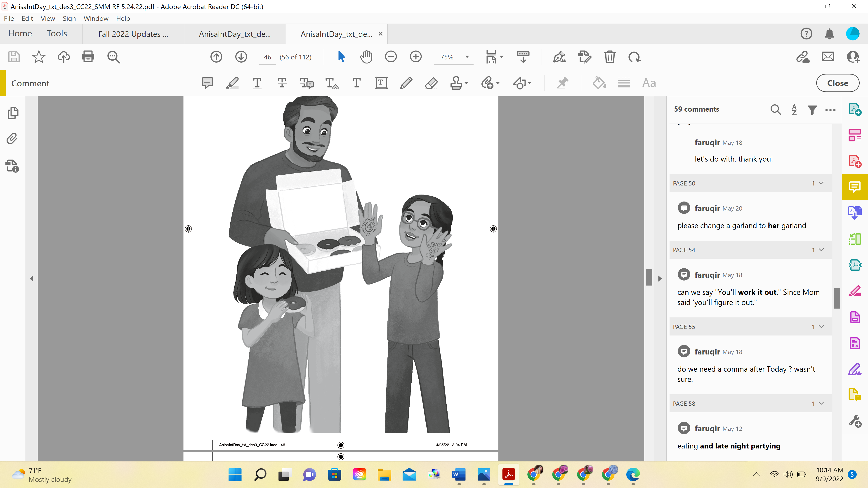Switch to the selection arrow tool
Image resolution: width=868 pixels, height=488 pixels.
(341, 56)
